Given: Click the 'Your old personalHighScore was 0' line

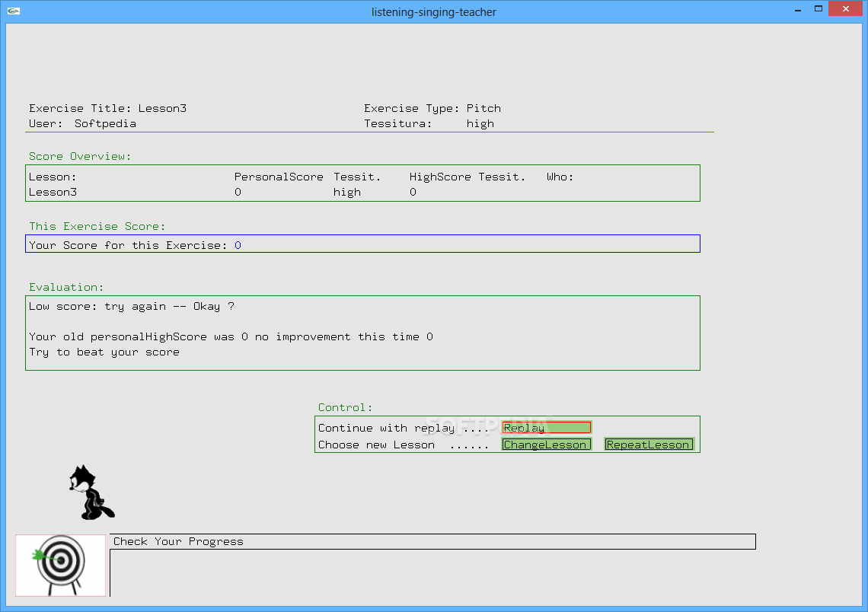Looking at the screenshot, I should (231, 337).
